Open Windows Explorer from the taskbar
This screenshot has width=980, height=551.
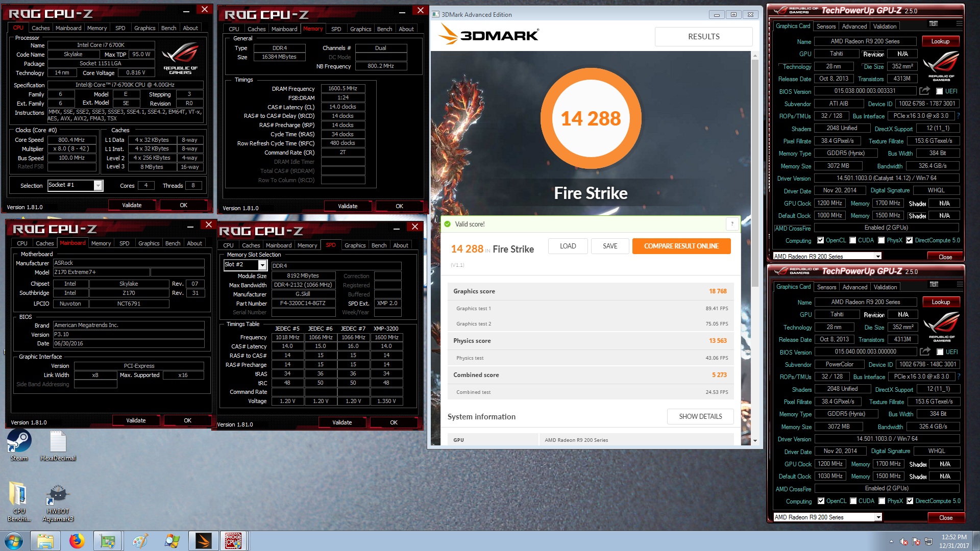pos(45,541)
